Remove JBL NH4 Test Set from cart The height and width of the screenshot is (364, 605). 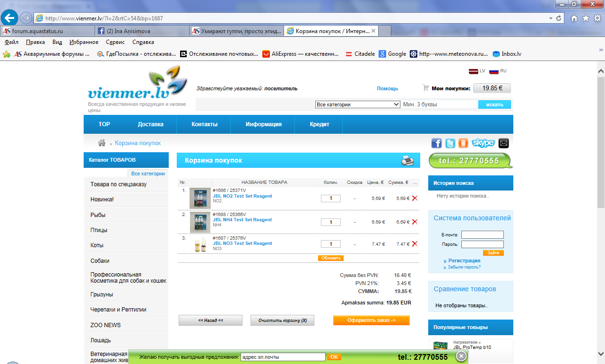coord(415,222)
